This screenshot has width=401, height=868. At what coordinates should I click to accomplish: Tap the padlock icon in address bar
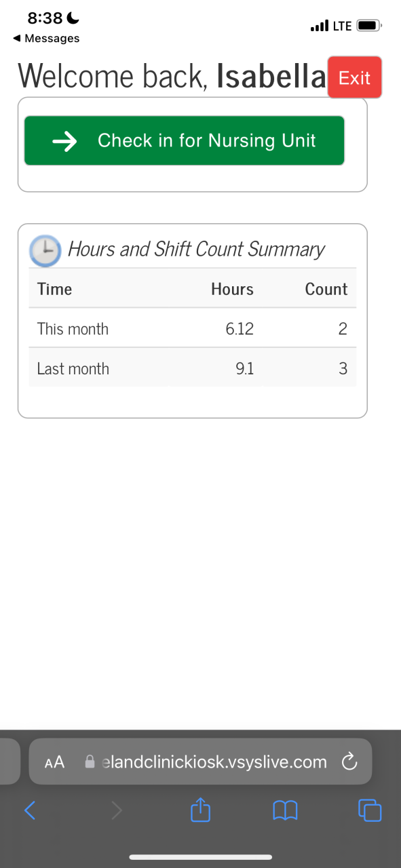(90, 762)
